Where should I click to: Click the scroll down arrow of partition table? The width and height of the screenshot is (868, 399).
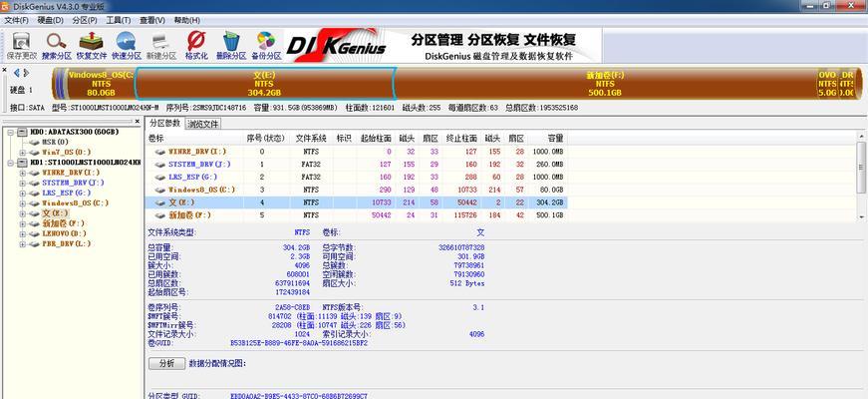click(x=861, y=216)
